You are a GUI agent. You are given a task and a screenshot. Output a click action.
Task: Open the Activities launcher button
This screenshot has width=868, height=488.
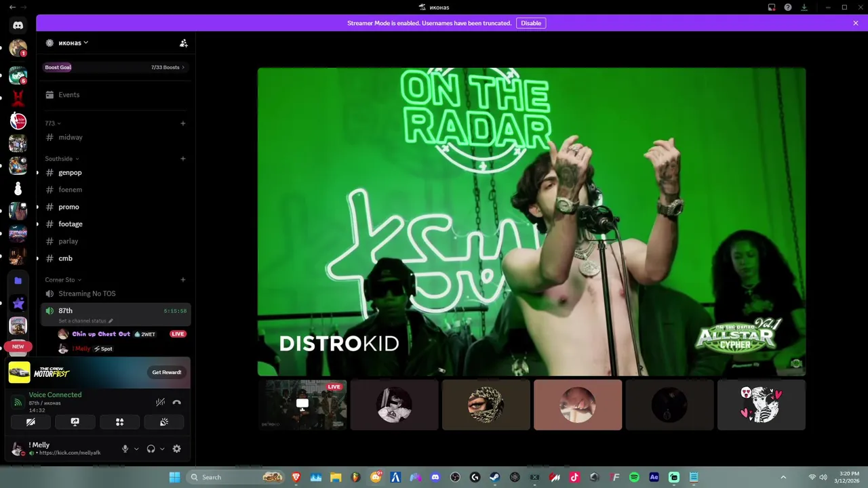point(119,422)
